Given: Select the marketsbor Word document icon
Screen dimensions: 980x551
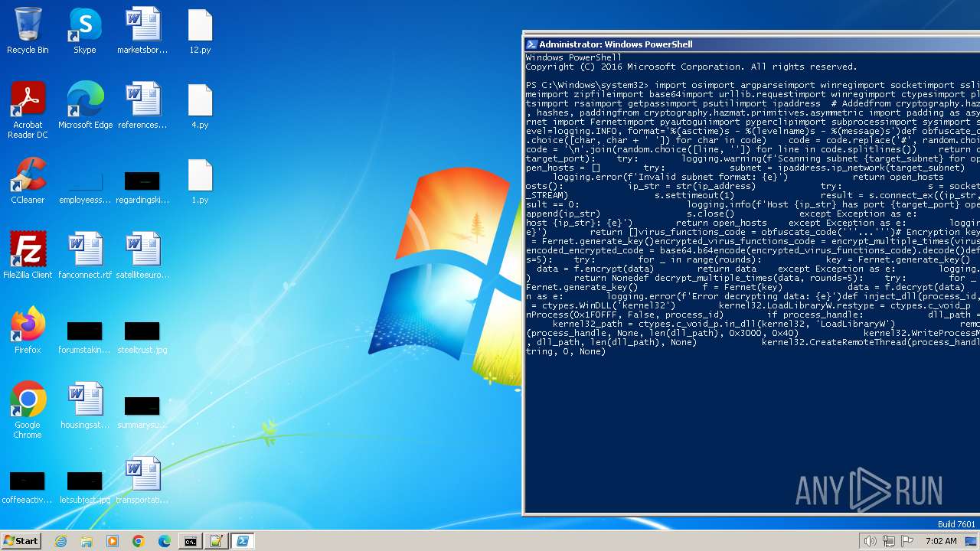Looking at the screenshot, I should 142,31.
